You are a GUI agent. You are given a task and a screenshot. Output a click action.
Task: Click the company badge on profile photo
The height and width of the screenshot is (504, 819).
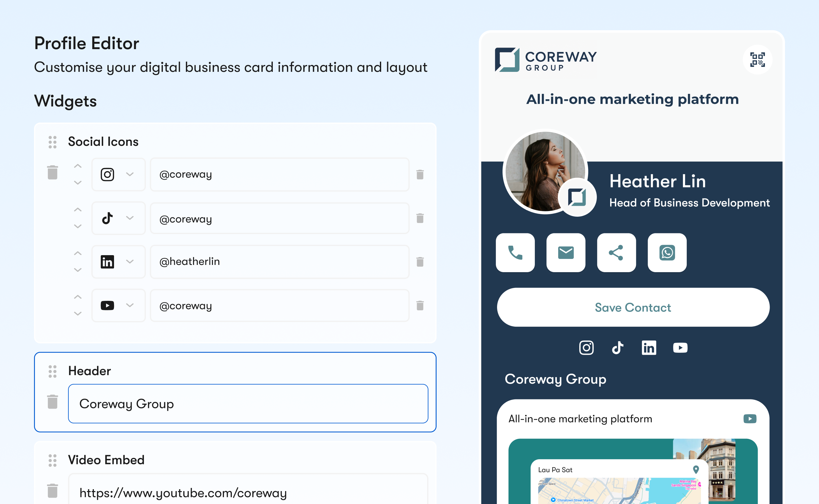point(577,197)
